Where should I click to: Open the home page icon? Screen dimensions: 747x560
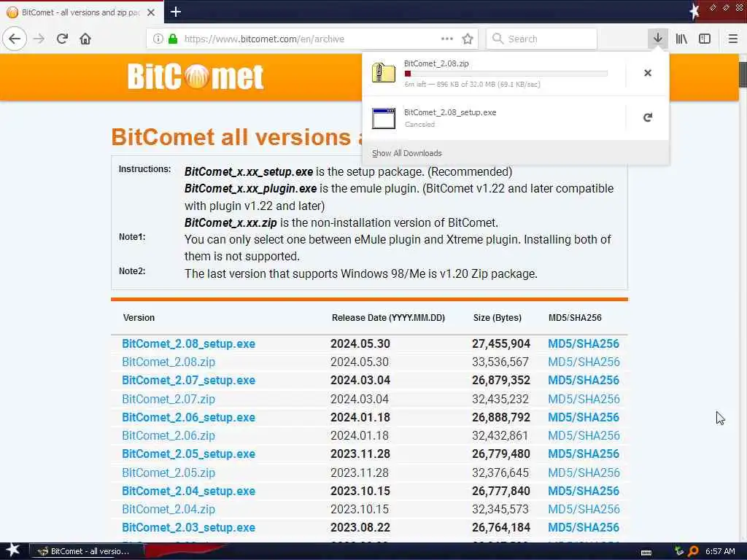coord(85,39)
